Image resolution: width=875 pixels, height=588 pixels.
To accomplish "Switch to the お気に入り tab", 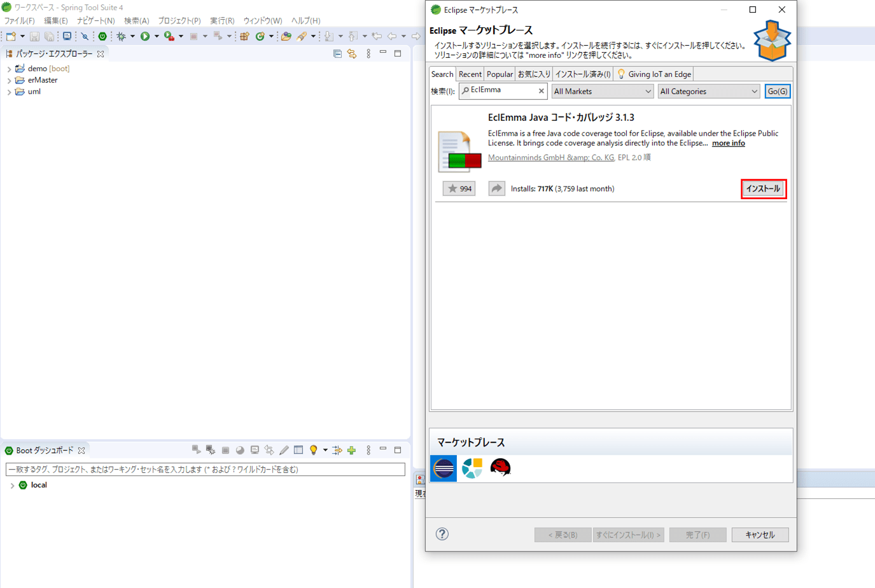I will point(534,74).
